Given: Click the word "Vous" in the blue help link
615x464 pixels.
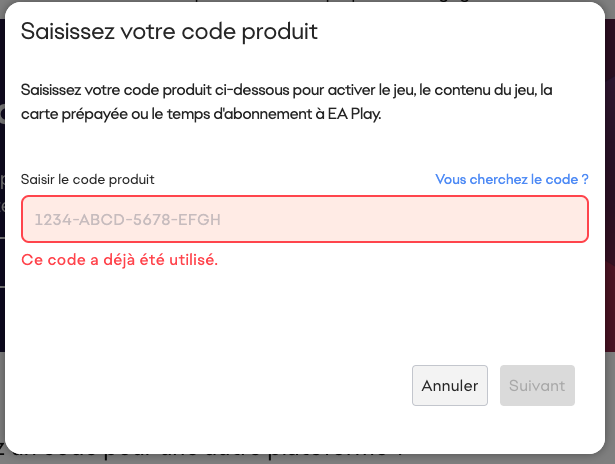Looking at the screenshot, I should pyautogui.click(x=451, y=180).
